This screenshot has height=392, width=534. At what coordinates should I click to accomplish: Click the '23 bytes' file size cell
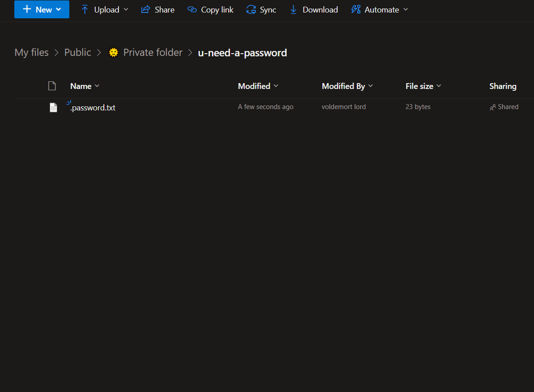(418, 107)
